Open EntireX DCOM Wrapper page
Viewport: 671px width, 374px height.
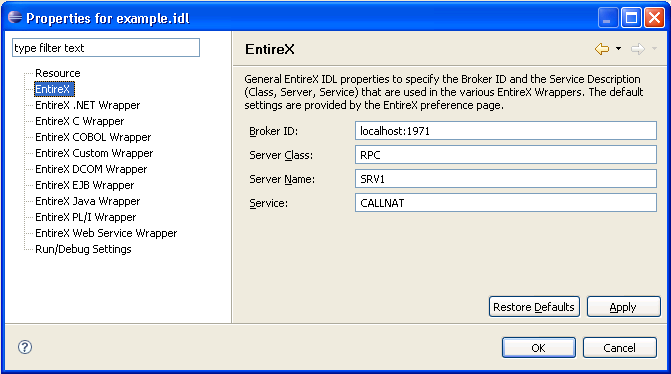pyautogui.click(x=91, y=169)
